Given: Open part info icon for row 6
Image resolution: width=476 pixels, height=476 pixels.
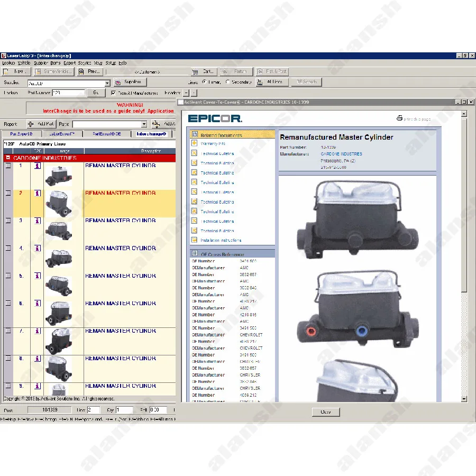Looking at the screenshot, I should 38,303.
